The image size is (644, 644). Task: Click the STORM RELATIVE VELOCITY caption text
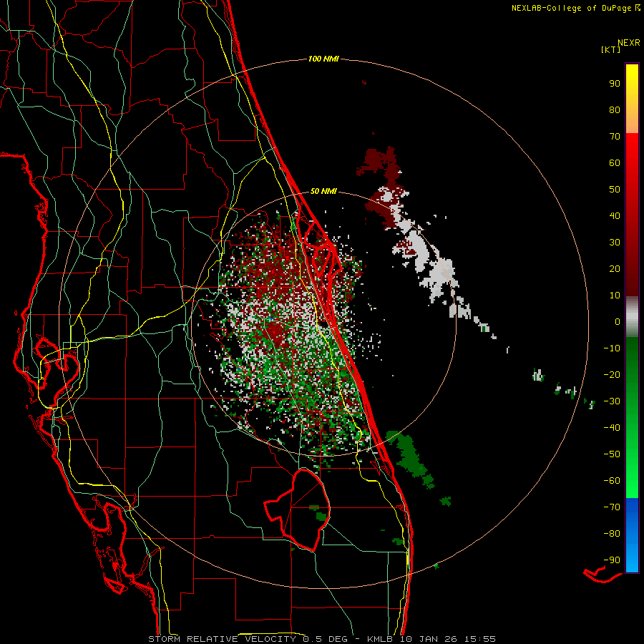[222, 639]
